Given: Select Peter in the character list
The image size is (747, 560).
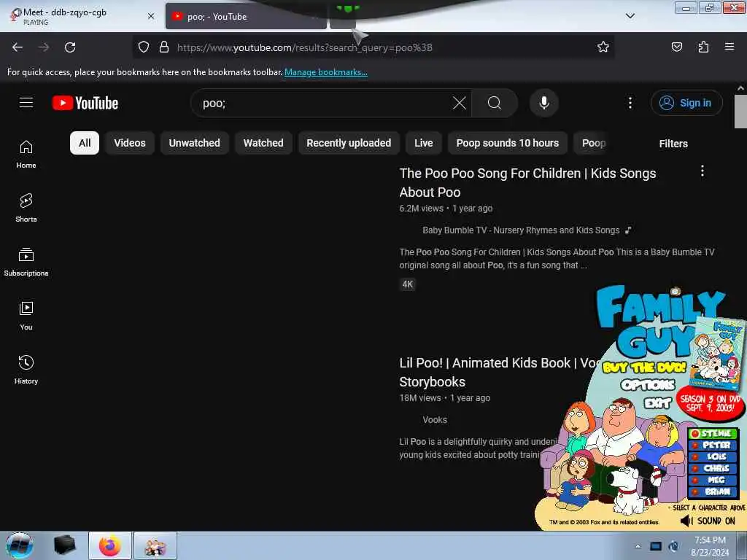Looking at the screenshot, I should click(x=713, y=445).
